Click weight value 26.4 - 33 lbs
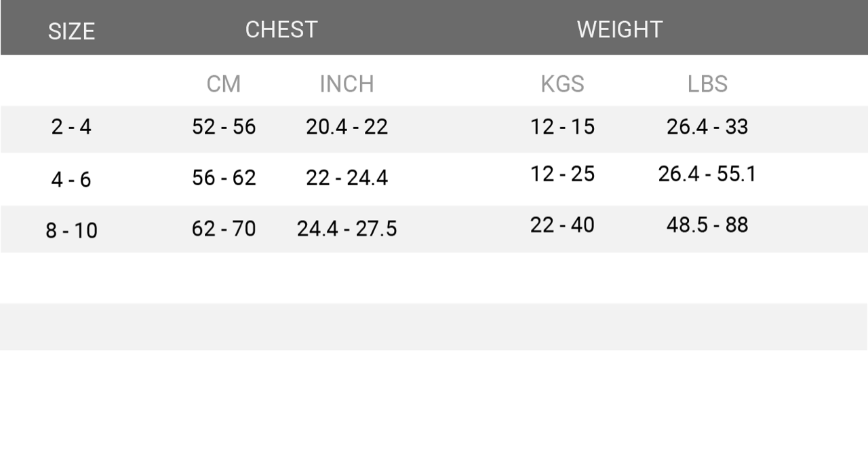The image size is (868, 454). (707, 127)
